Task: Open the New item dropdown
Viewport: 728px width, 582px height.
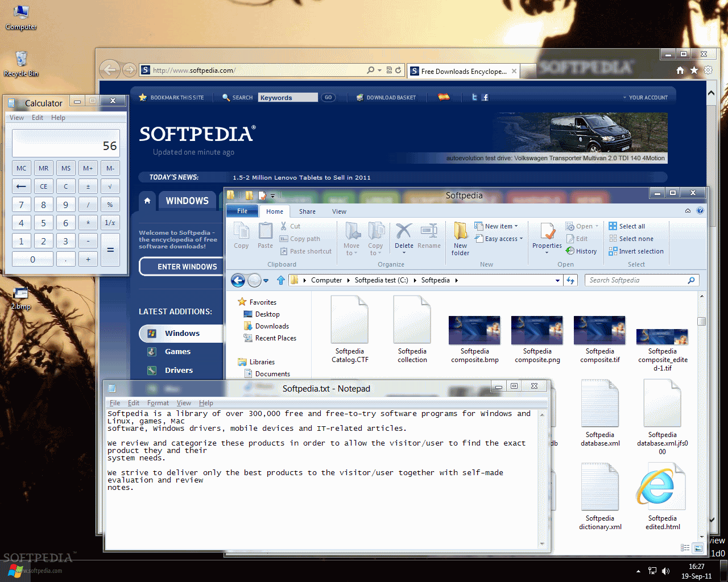Action: coord(497,226)
